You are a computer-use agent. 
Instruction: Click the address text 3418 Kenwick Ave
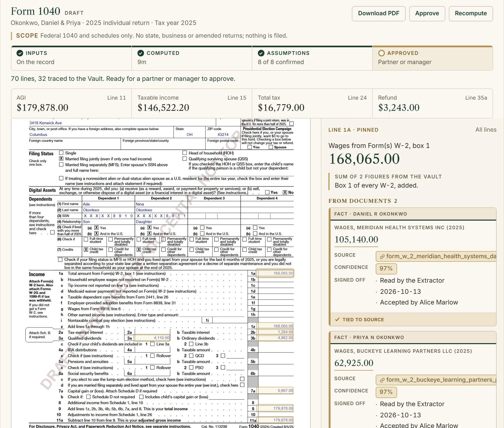[46, 123]
